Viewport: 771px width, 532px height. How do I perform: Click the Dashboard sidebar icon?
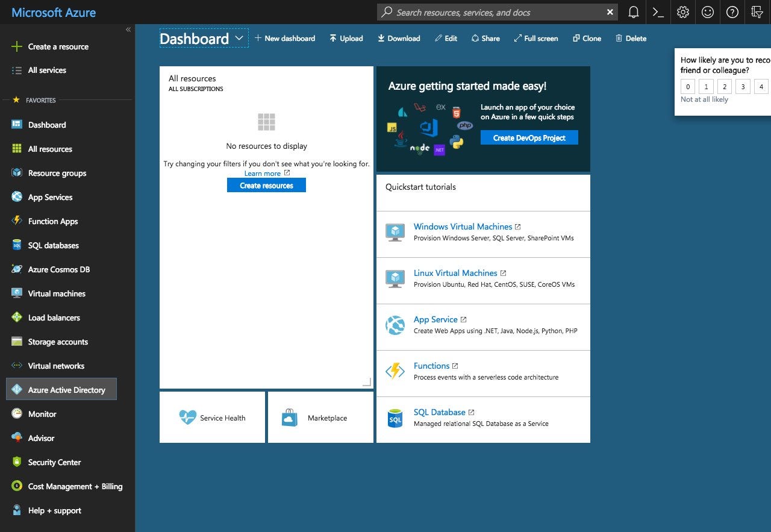(17, 125)
